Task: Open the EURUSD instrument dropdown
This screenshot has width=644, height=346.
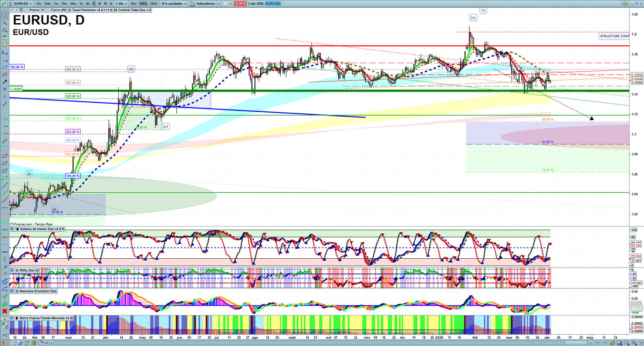Action: tap(23, 4)
